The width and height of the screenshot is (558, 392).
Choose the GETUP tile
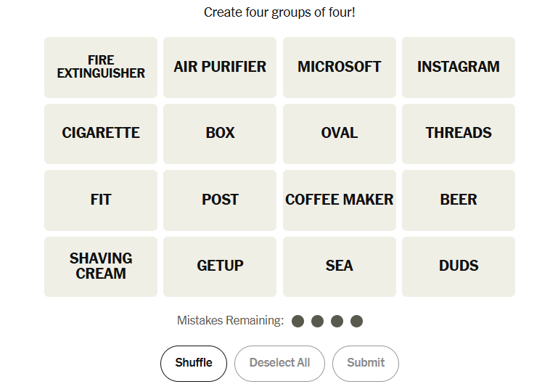tap(220, 266)
